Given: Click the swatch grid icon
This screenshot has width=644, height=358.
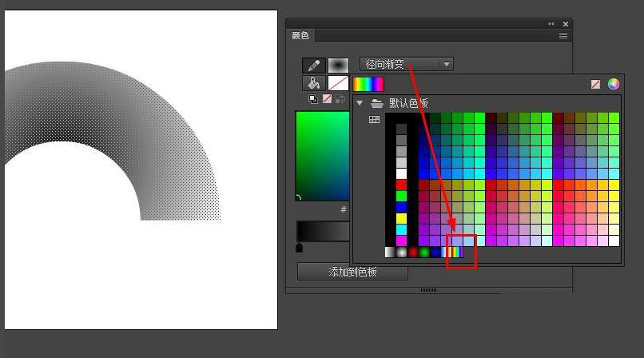Looking at the screenshot, I should point(374,120).
